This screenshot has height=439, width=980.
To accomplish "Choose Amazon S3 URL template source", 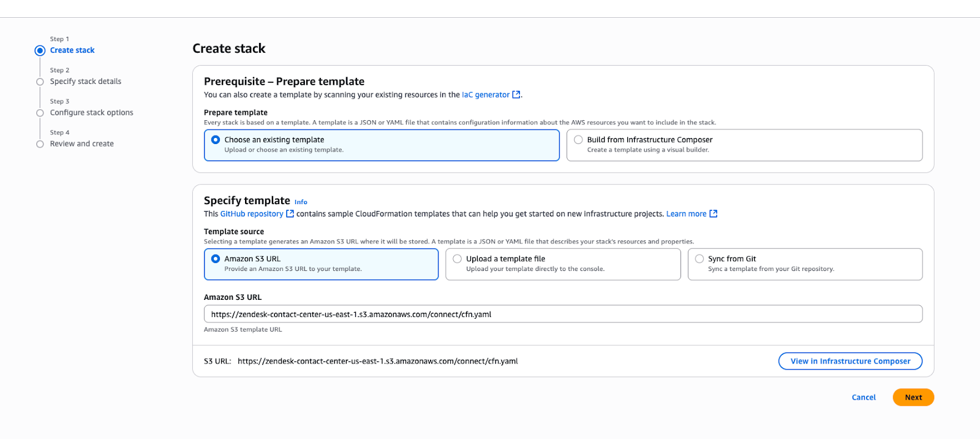I will pos(216,259).
